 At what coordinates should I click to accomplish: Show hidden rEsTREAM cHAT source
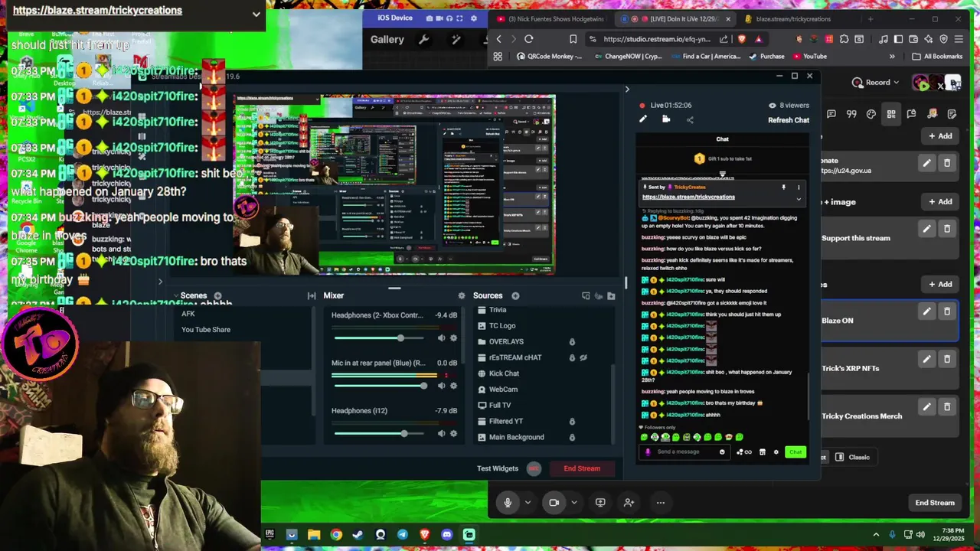click(x=583, y=357)
